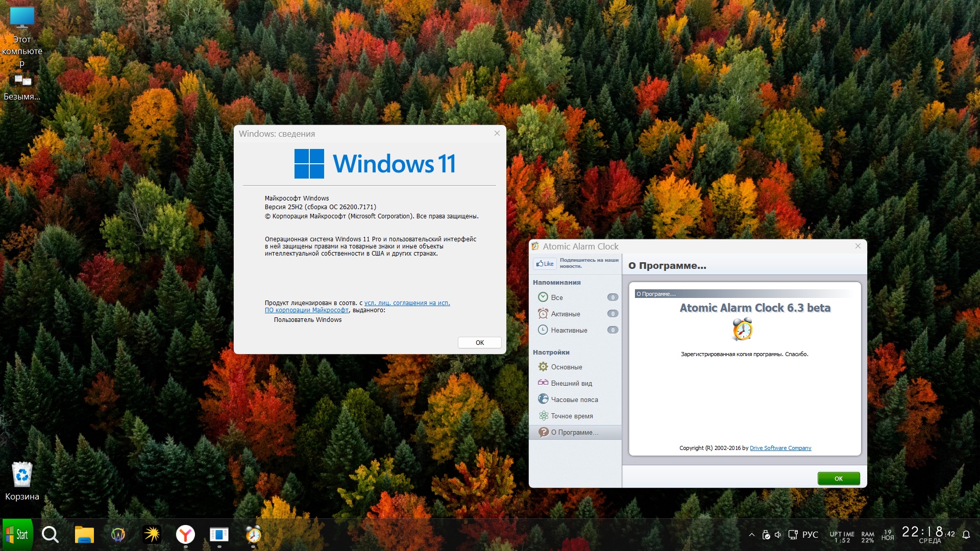Open the Start button on taskbar
This screenshot has height=551, width=980.
18,535
